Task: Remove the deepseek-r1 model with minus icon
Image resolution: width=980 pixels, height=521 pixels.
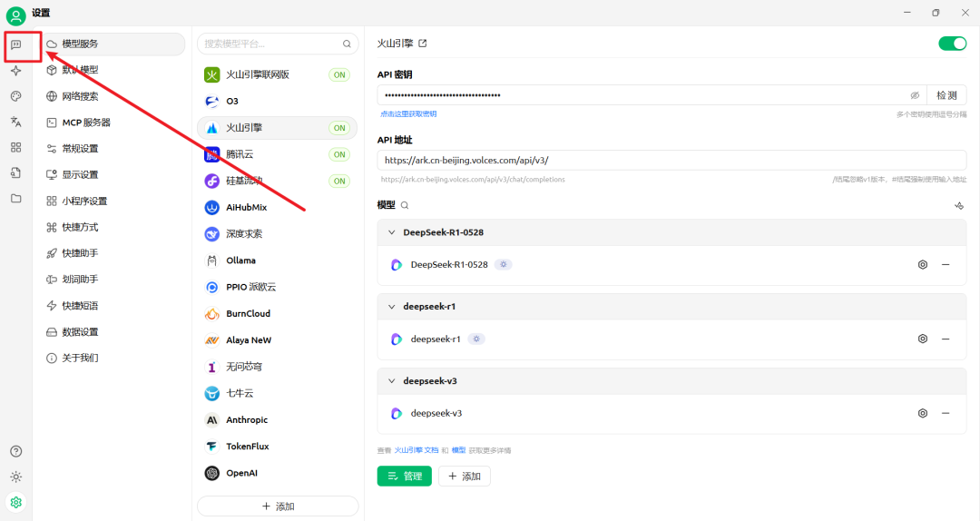Action: [x=946, y=339]
